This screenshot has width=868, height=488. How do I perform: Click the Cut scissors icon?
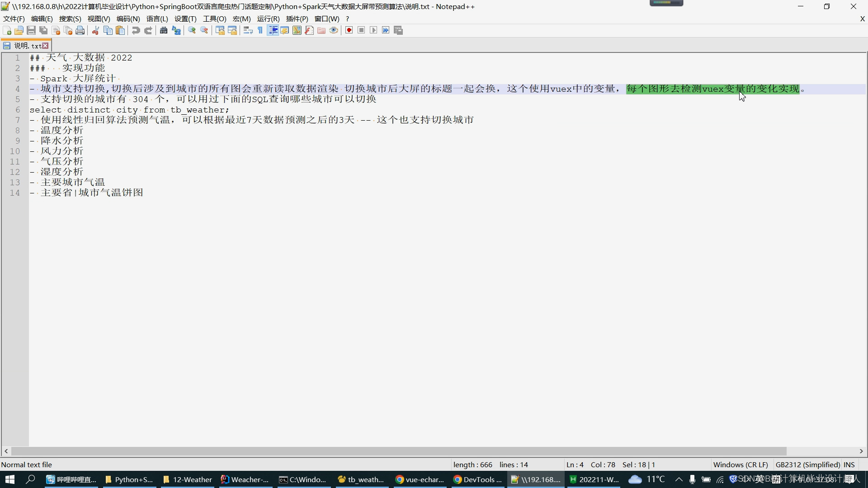pos(95,30)
